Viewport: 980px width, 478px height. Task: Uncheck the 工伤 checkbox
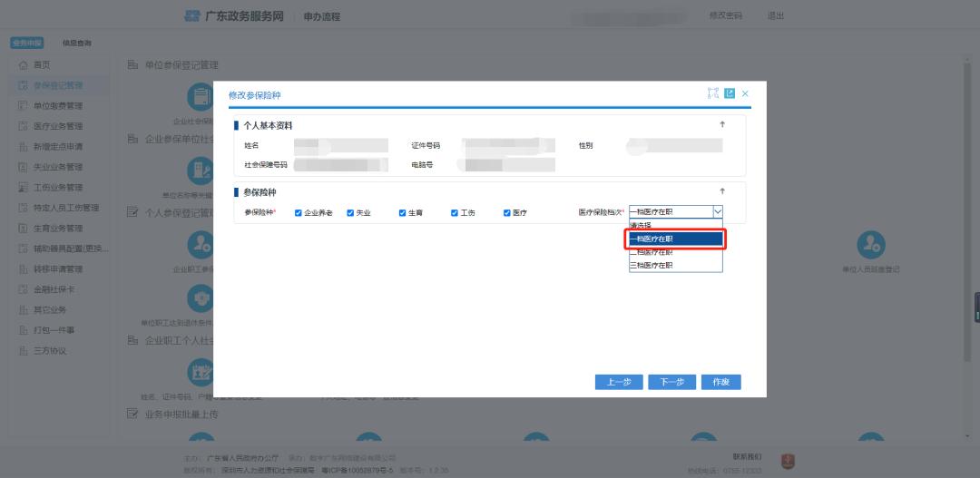click(455, 212)
